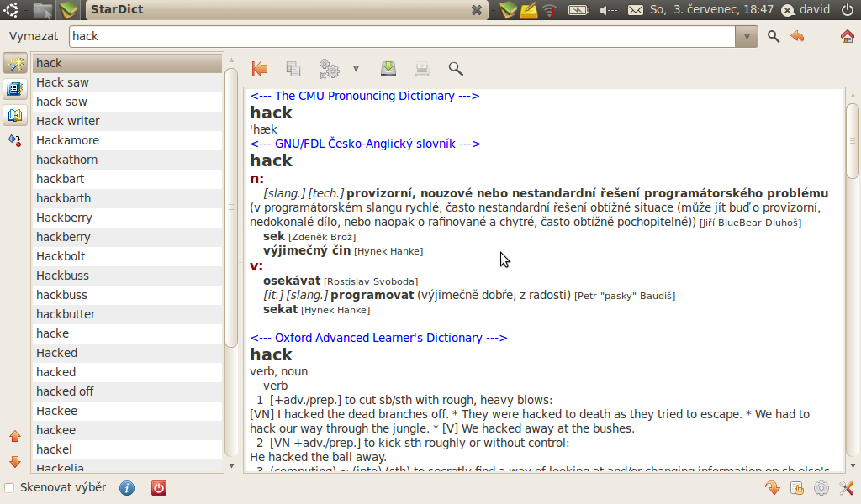The height and width of the screenshot is (504, 861).
Task: Open dictionary management icon at bottom right
Action: 797,487
